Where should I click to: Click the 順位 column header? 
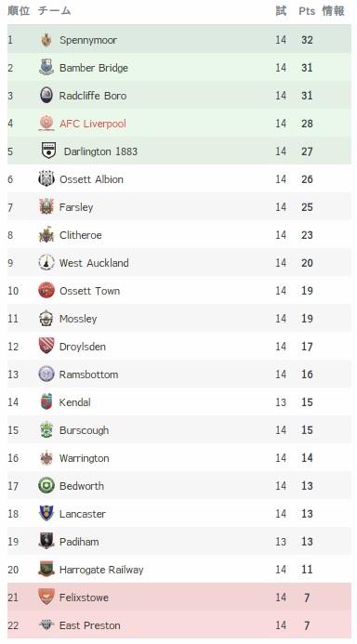click(x=19, y=10)
